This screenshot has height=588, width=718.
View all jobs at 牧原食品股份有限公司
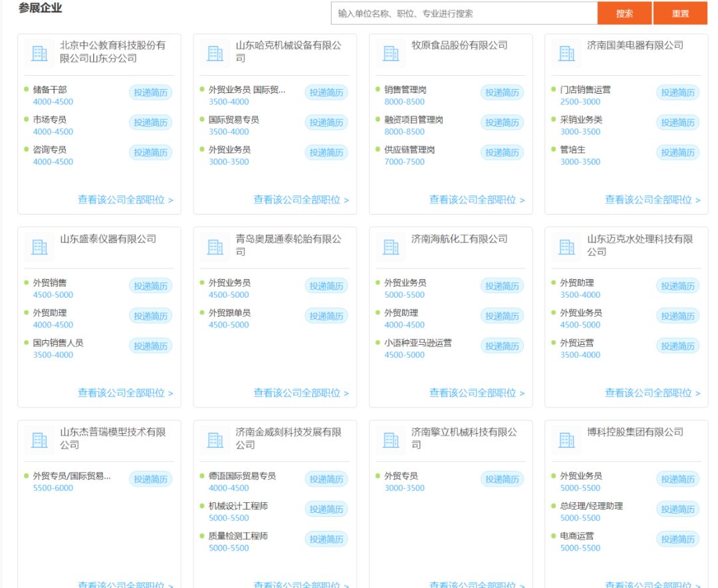475,199
